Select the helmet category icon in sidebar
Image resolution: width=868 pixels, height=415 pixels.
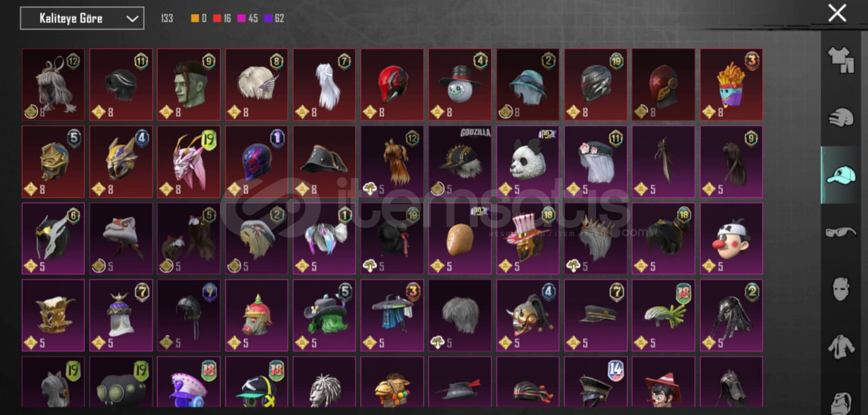[x=841, y=117]
